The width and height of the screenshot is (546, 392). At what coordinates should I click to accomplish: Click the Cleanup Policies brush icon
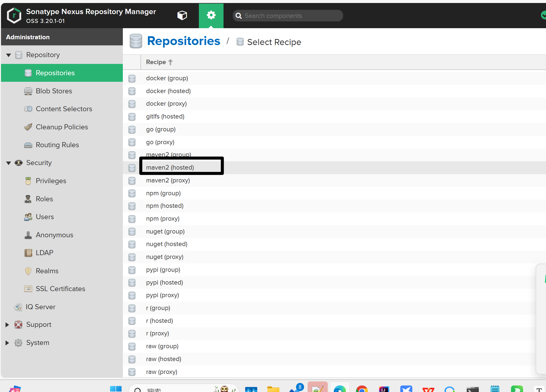[28, 127]
